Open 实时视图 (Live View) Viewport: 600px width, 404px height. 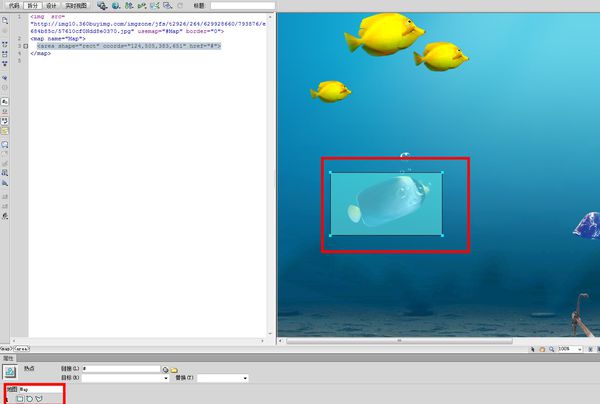coord(76,5)
